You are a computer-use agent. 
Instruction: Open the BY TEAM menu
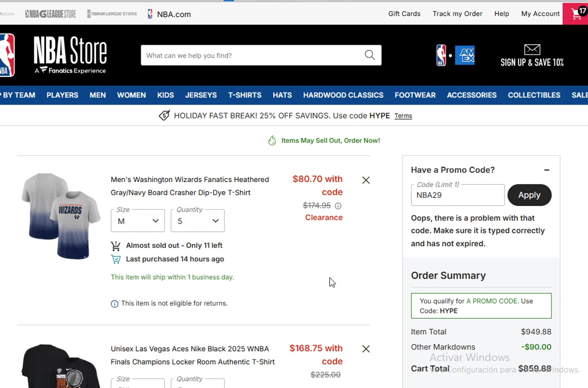tap(18, 95)
